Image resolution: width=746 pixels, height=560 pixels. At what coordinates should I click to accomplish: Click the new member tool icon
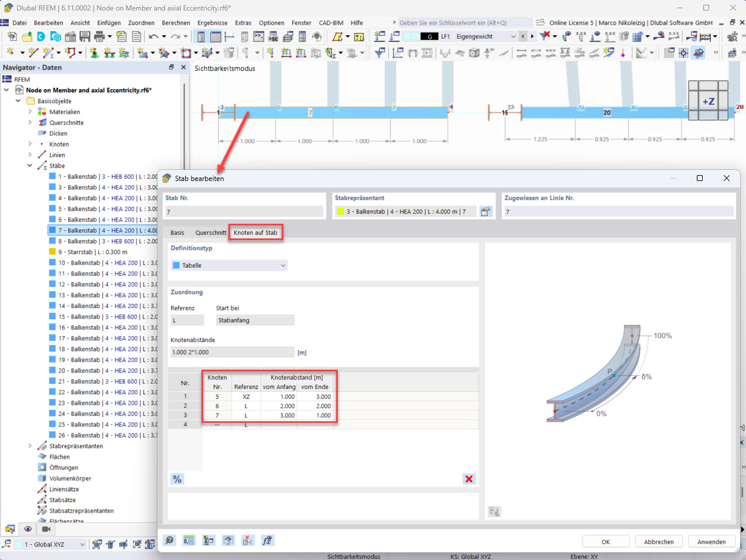(49, 53)
